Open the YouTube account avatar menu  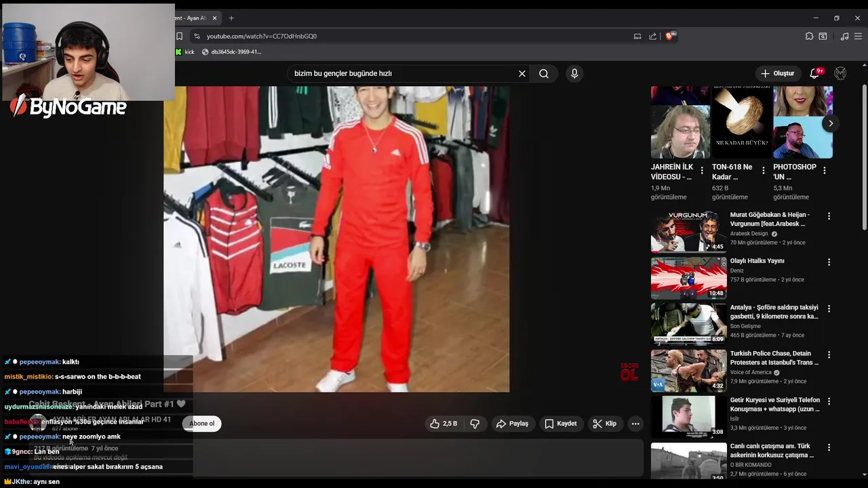(840, 73)
